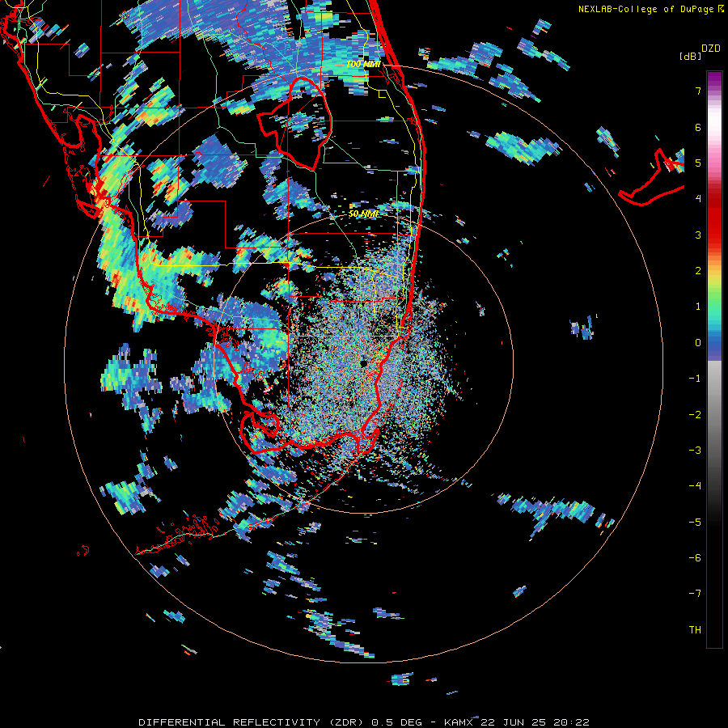The width and height of the screenshot is (728, 728).
Task: Click the 0 value on color scale
Action: 698,343
